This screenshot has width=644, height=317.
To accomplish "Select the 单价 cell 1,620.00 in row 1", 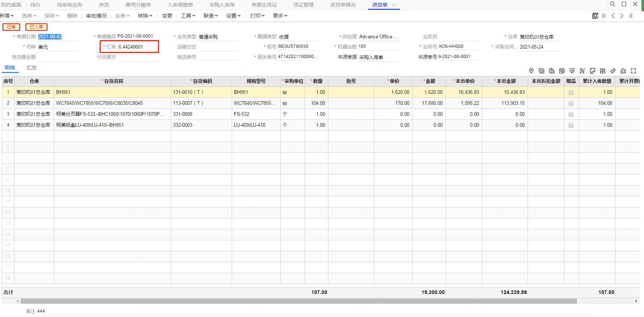I will (393, 92).
